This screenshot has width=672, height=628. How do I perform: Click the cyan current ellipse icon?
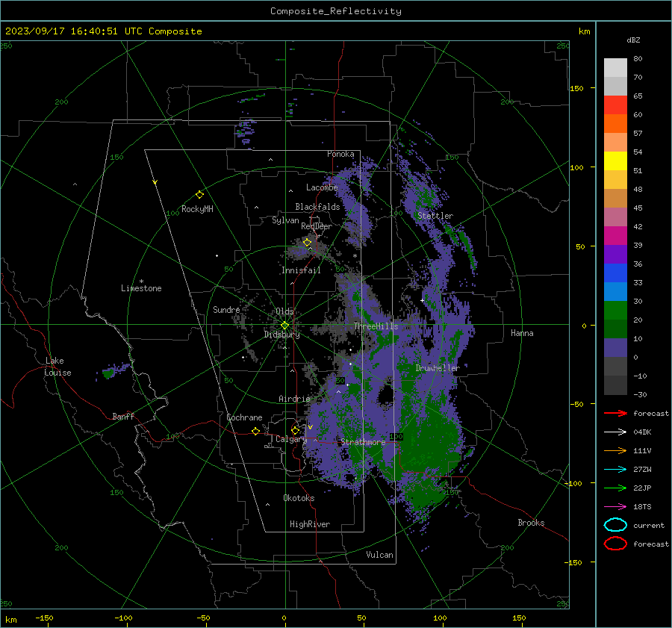click(x=615, y=525)
